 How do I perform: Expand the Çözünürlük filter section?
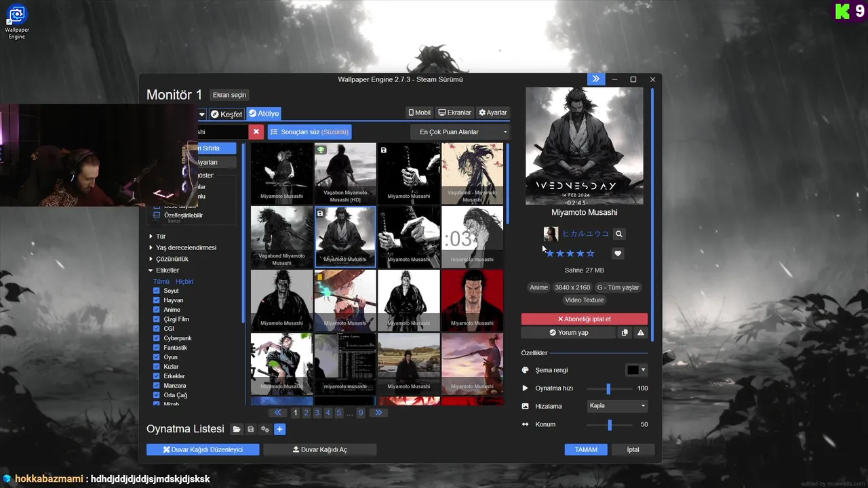pyautogui.click(x=169, y=259)
